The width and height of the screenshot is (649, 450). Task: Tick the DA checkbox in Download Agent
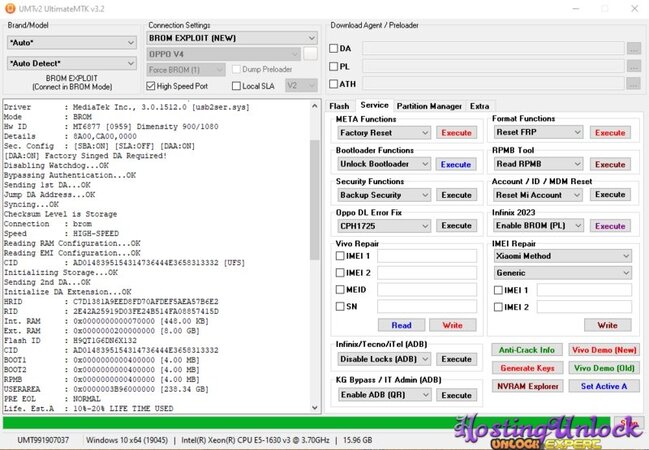click(334, 48)
